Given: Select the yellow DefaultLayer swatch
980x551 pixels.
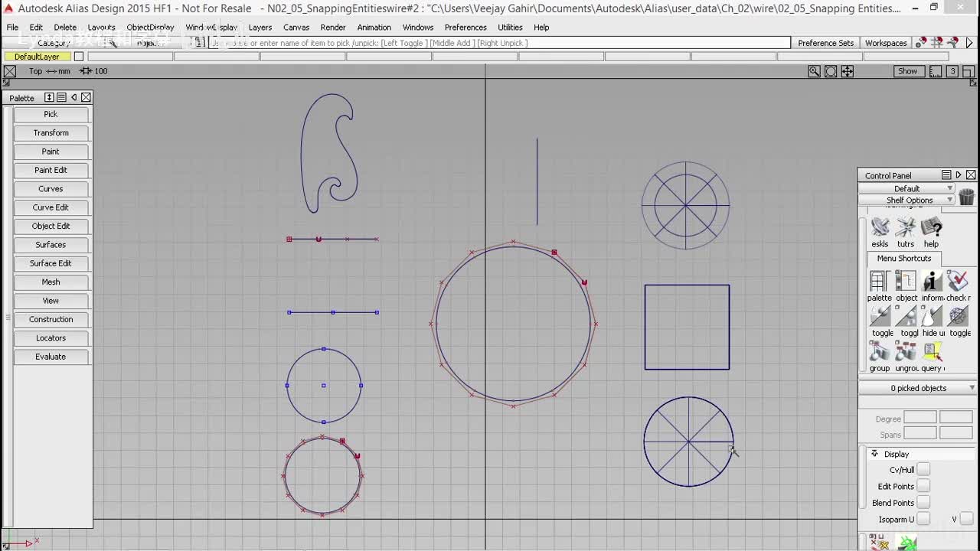Looking at the screenshot, I should tap(37, 57).
